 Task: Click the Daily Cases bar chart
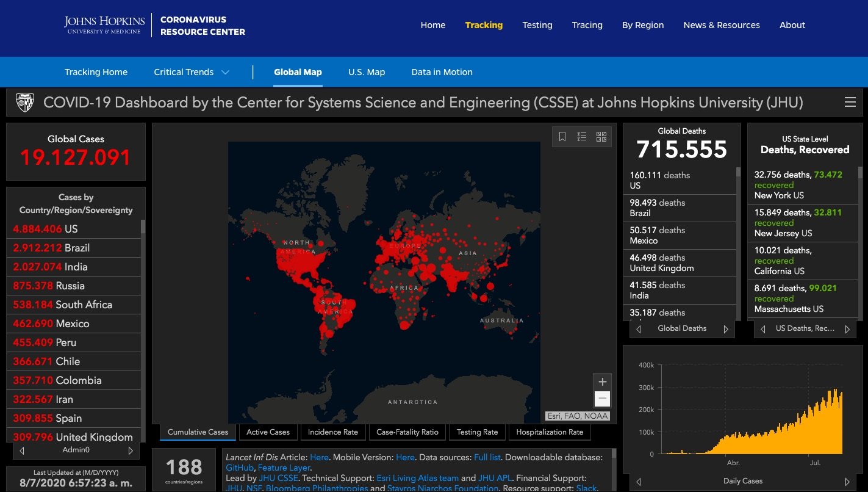pyautogui.click(x=751, y=409)
